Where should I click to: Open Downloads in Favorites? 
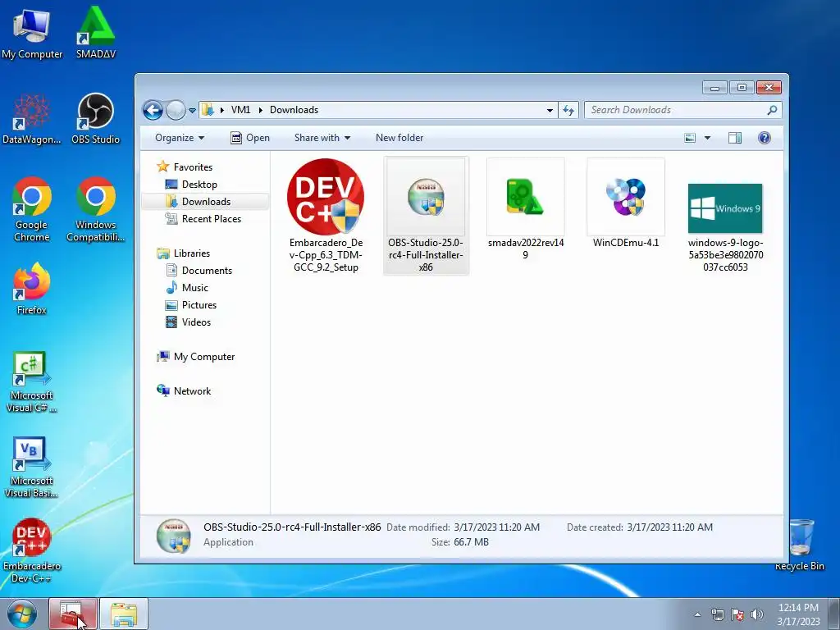click(x=206, y=202)
